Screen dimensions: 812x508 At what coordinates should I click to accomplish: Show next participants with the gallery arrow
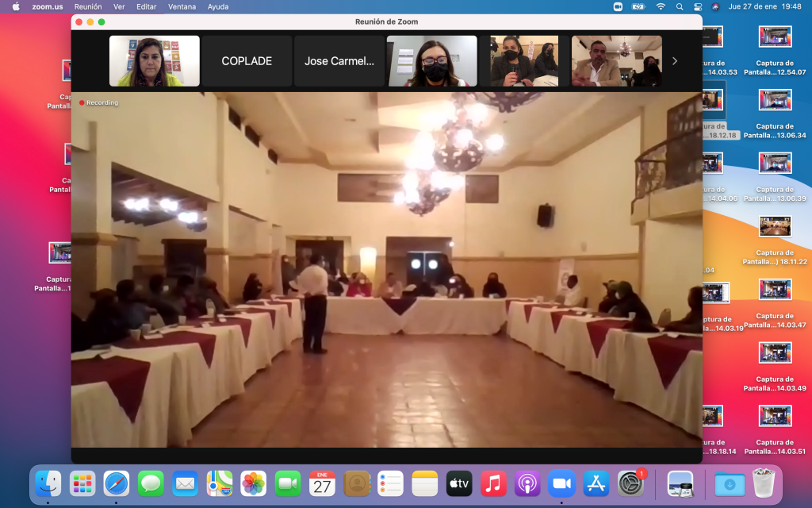(674, 61)
